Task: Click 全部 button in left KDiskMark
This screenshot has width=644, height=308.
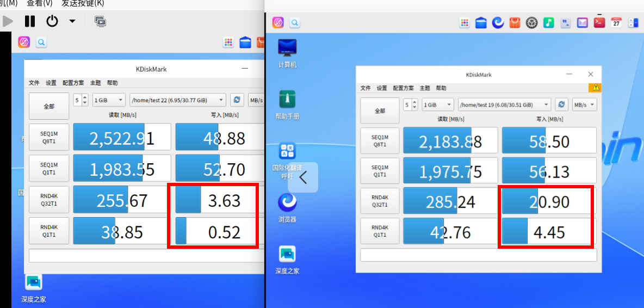Action: [49, 106]
